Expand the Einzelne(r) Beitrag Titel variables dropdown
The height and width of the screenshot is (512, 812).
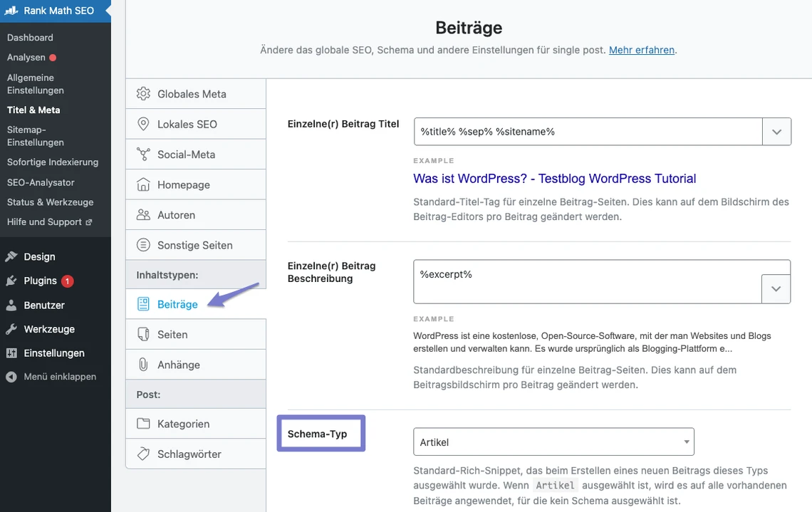coord(776,131)
